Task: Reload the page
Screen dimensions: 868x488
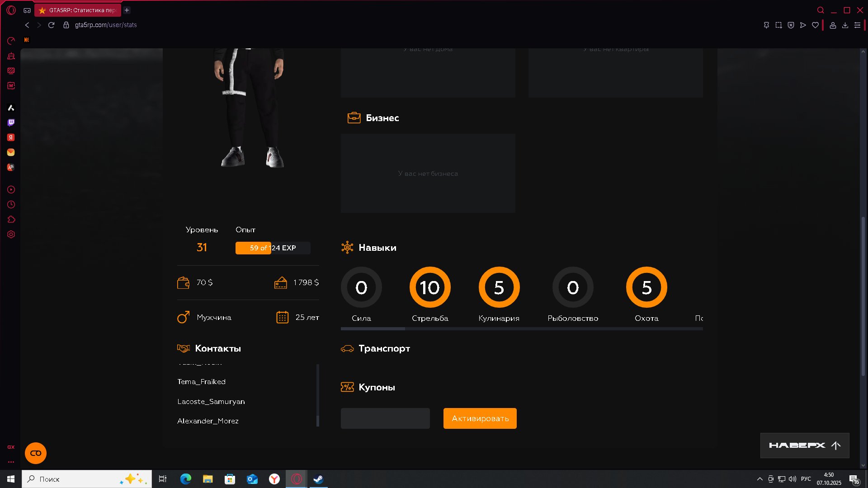Action: [x=51, y=25]
